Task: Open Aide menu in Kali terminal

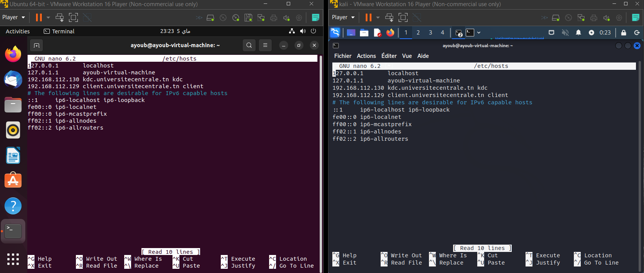Action: click(x=423, y=56)
